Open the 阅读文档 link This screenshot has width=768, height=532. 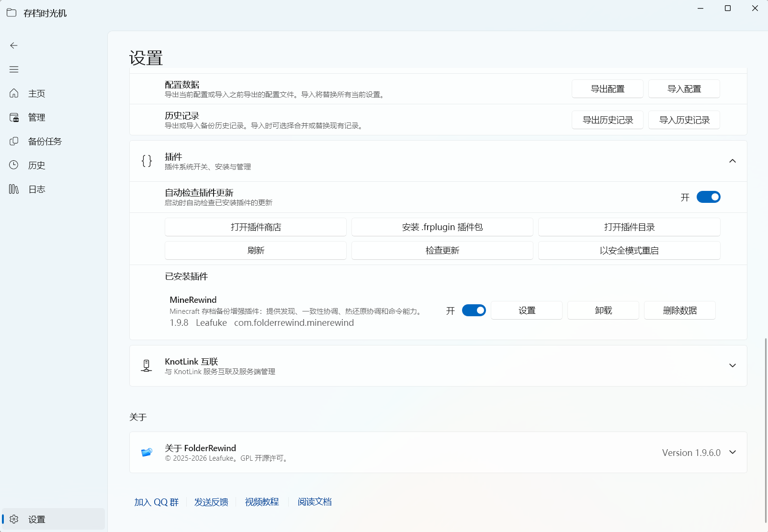click(315, 502)
